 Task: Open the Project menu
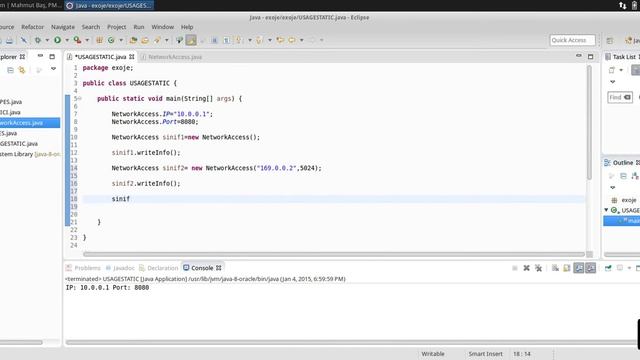click(117, 27)
